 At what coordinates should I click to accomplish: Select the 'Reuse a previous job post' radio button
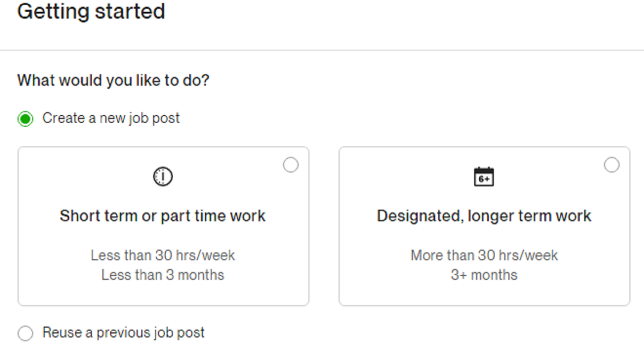(25, 333)
